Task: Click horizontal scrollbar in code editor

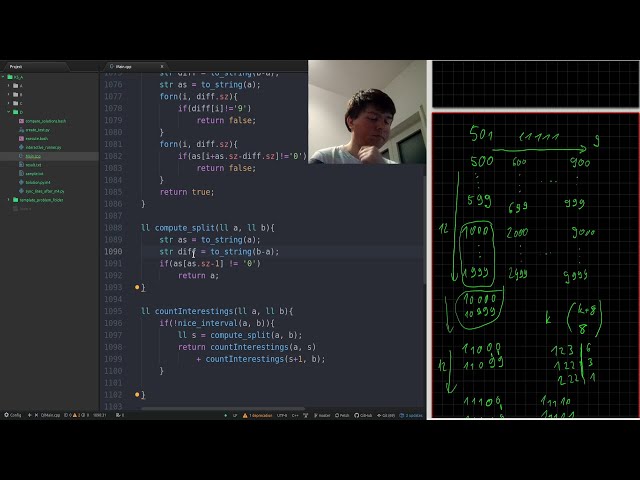Action: (222, 408)
